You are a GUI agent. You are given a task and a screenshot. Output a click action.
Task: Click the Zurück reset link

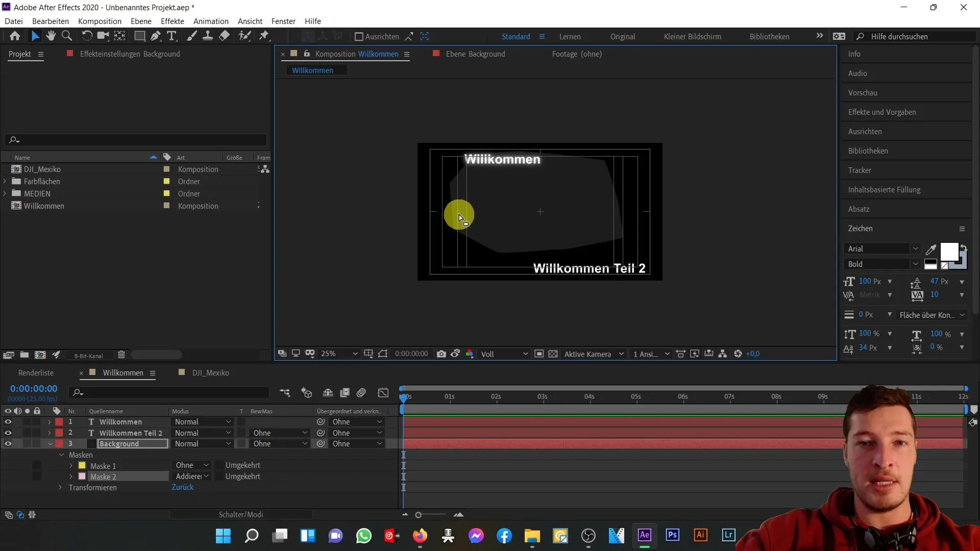pos(183,487)
